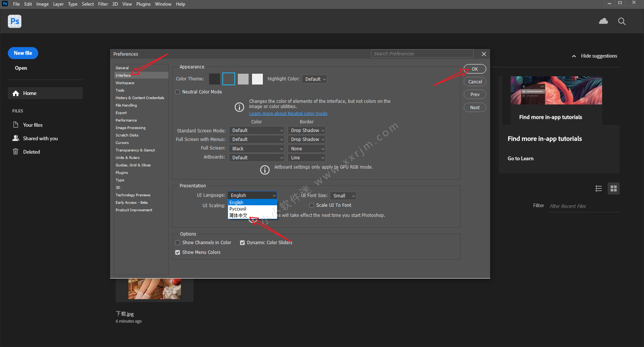Switch recent files to list view
The height and width of the screenshot is (347, 644).
pyautogui.click(x=599, y=188)
